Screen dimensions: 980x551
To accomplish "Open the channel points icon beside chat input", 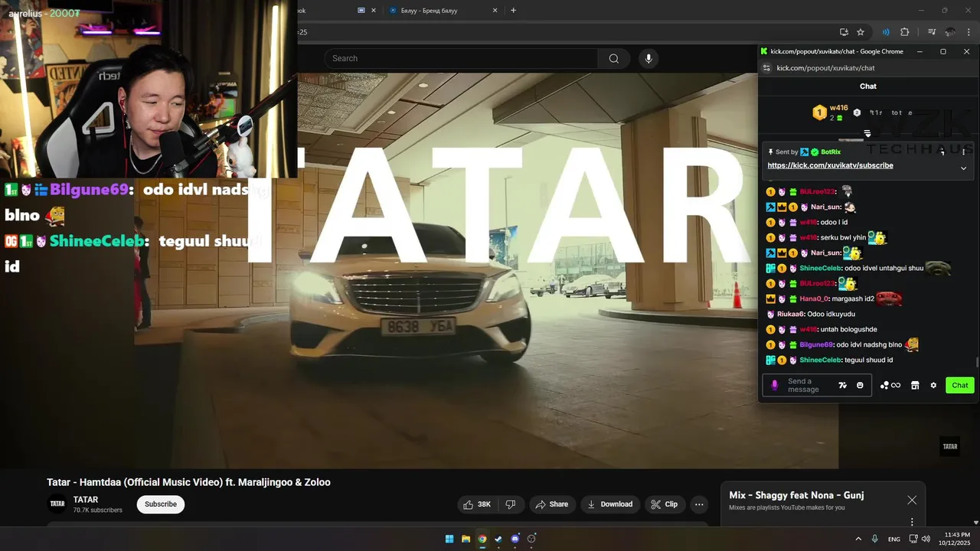I will pyautogui.click(x=890, y=385).
